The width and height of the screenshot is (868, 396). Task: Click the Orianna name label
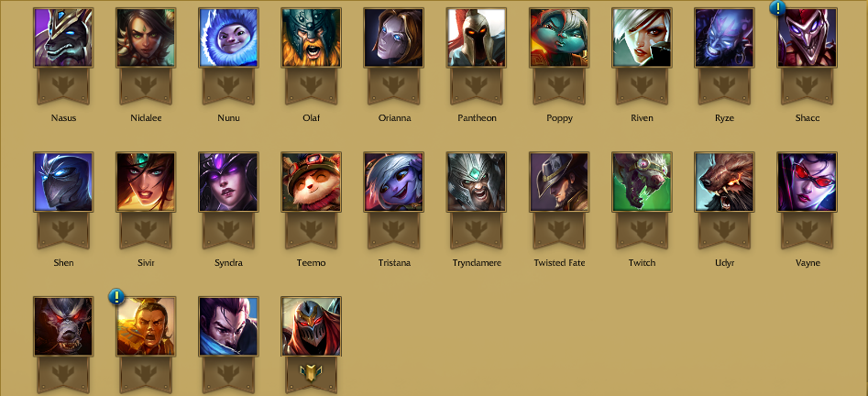(x=394, y=118)
